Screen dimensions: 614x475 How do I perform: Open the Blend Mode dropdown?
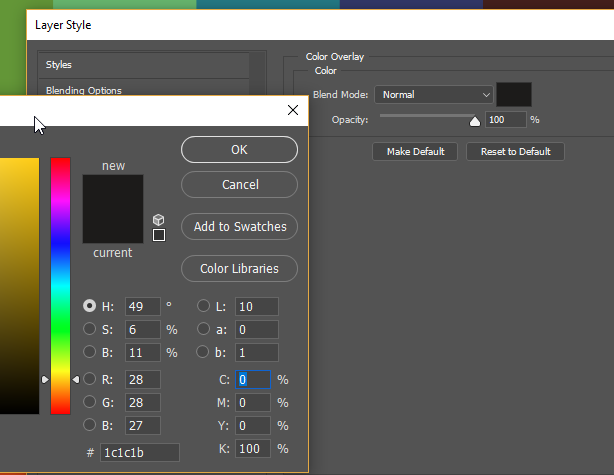tap(433, 95)
